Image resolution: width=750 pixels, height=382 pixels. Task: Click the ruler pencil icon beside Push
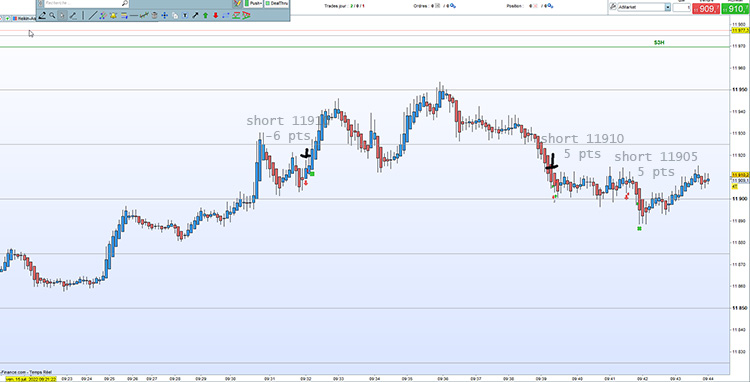pos(238,3)
